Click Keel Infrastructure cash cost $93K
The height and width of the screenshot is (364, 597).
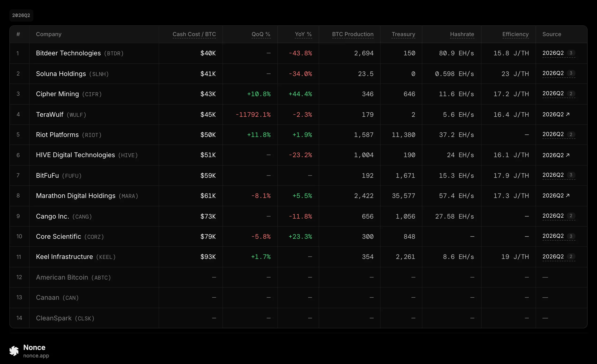tap(208, 257)
